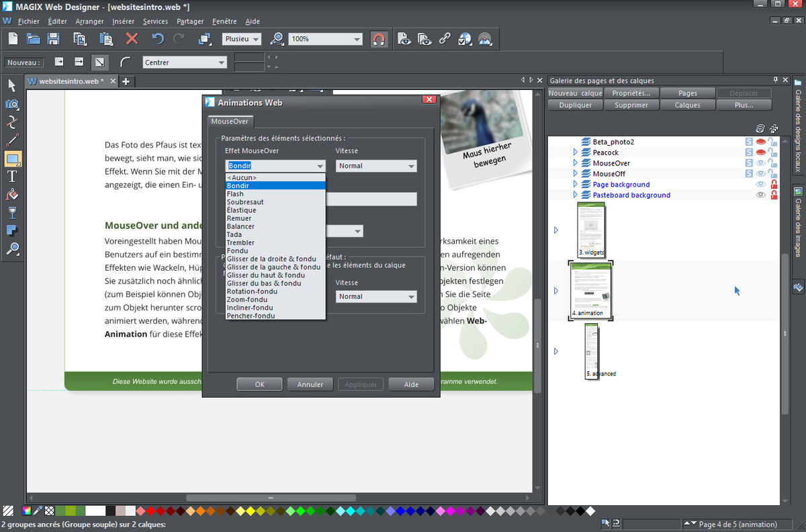Click the Propriétés... button
Image resolution: width=806 pixels, height=532 pixels.
[631, 93]
